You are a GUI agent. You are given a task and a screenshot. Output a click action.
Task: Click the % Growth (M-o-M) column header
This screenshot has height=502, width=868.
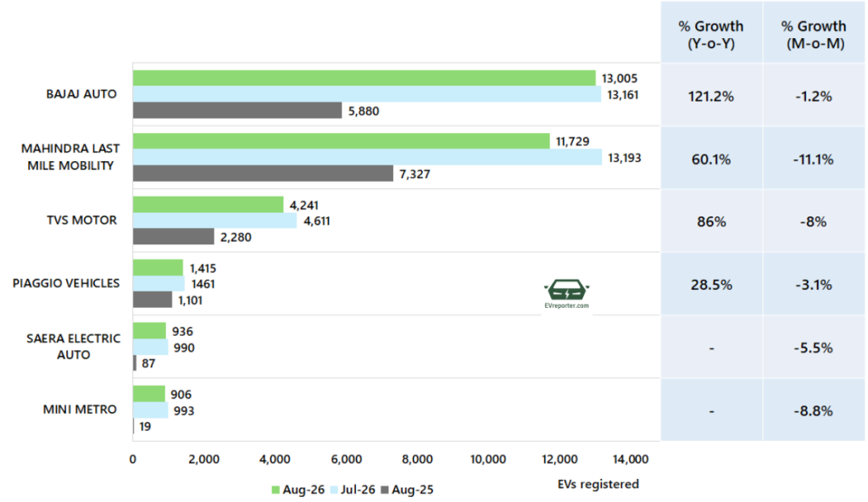pyautogui.click(x=814, y=35)
